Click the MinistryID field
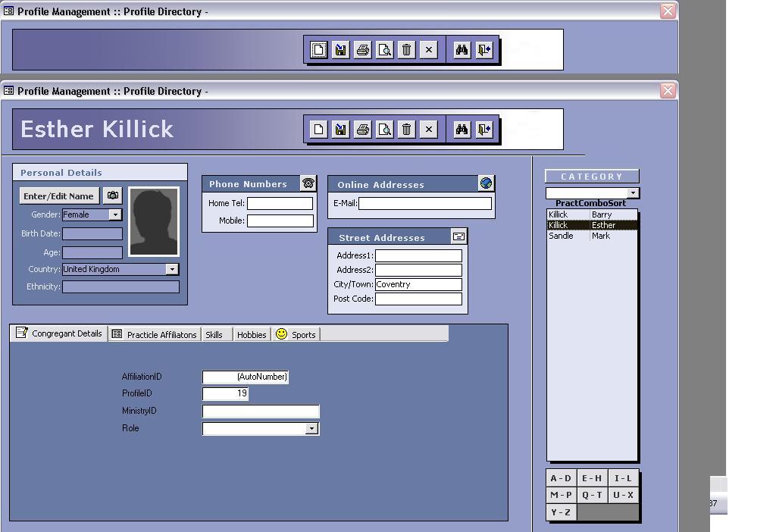The image size is (776, 532). 261,412
